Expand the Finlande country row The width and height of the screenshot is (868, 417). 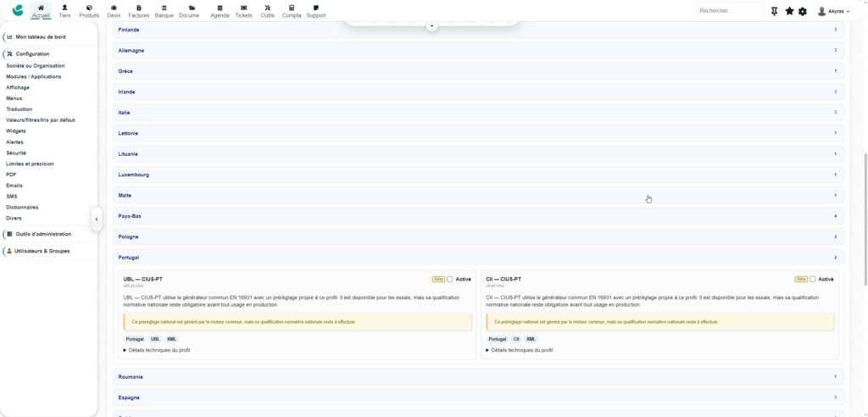click(478, 30)
